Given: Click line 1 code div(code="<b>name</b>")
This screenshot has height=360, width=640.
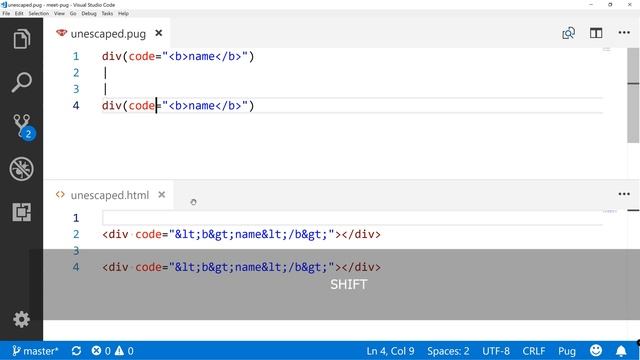Looking at the screenshot, I should tap(178, 56).
